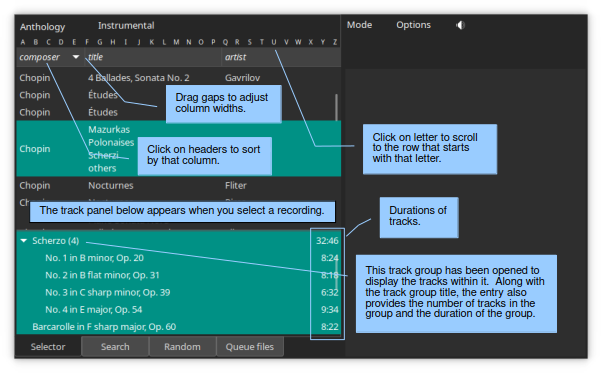This screenshot has width=601, height=373.
Task: Click the volume speaker icon
Action: (460, 25)
